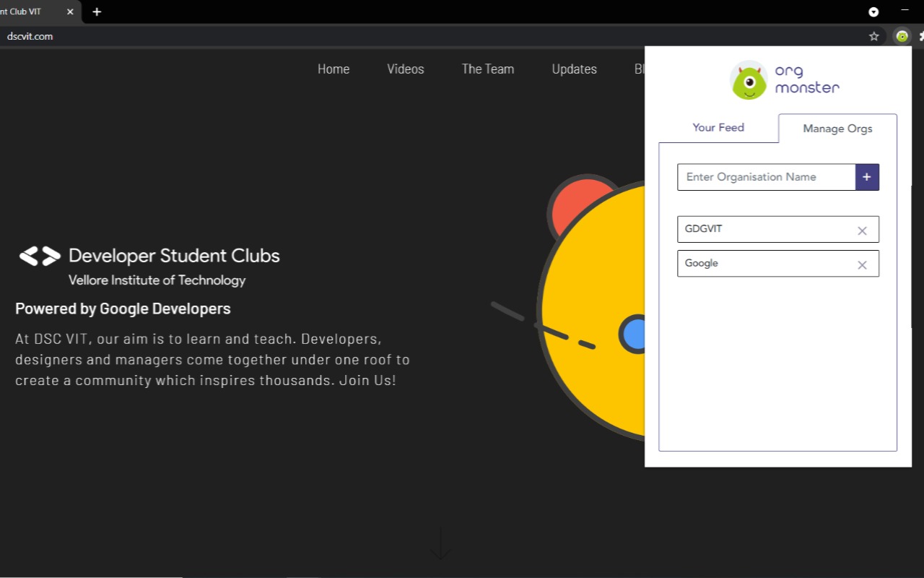Screen dimensions: 924x578
Task: Open the Updates navigation link
Action: [575, 69]
